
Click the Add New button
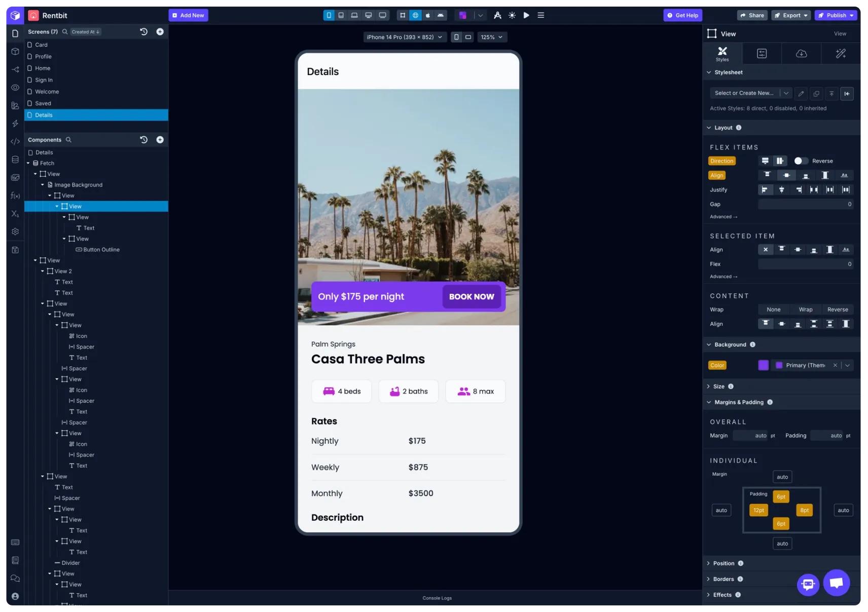(x=188, y=15)
